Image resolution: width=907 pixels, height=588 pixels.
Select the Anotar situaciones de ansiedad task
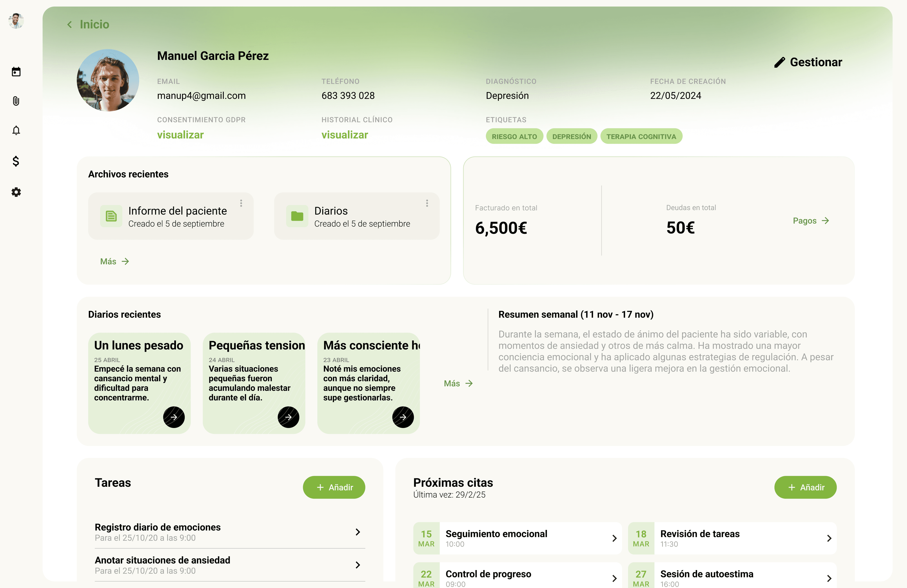click(230, 565)
